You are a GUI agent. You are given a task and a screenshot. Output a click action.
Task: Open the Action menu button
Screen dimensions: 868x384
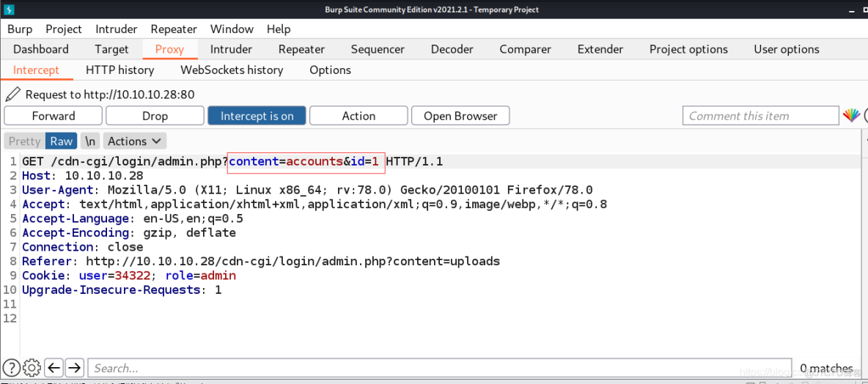(x=358, y=116)
